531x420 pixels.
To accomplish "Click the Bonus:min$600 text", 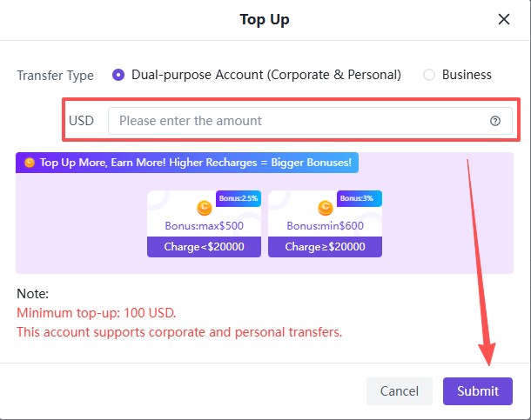I will (325, 226).
